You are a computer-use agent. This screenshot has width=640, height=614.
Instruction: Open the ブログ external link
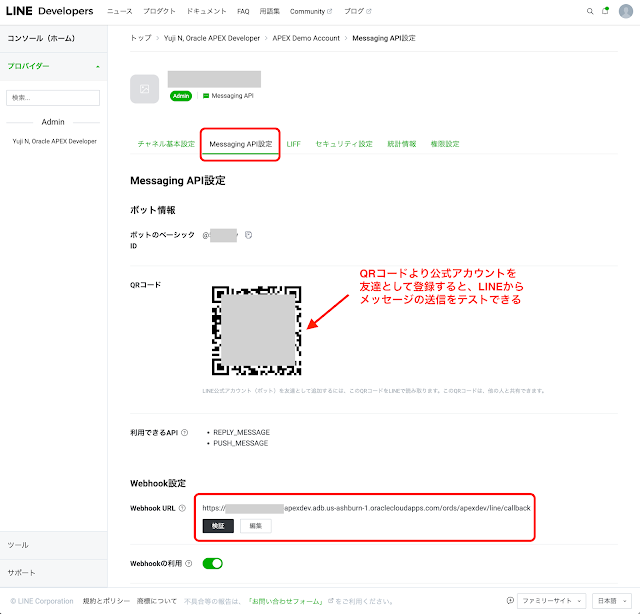pyautogui.click(x=358, y=11)
